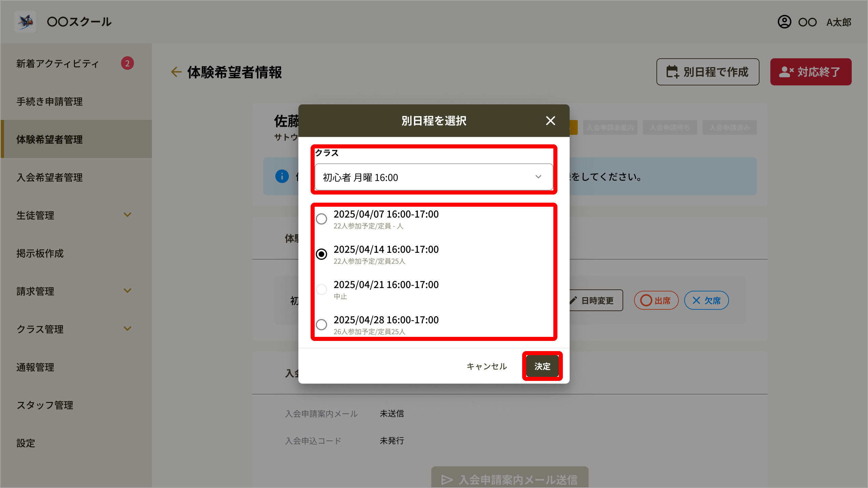Open 手続き申請管理 menu item
This screenshot has width=868, height=488.
tap(76, 101)
